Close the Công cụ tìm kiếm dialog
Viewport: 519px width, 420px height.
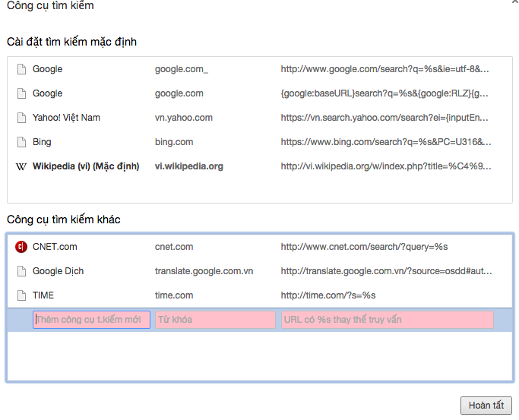click(x=514, y=3)
